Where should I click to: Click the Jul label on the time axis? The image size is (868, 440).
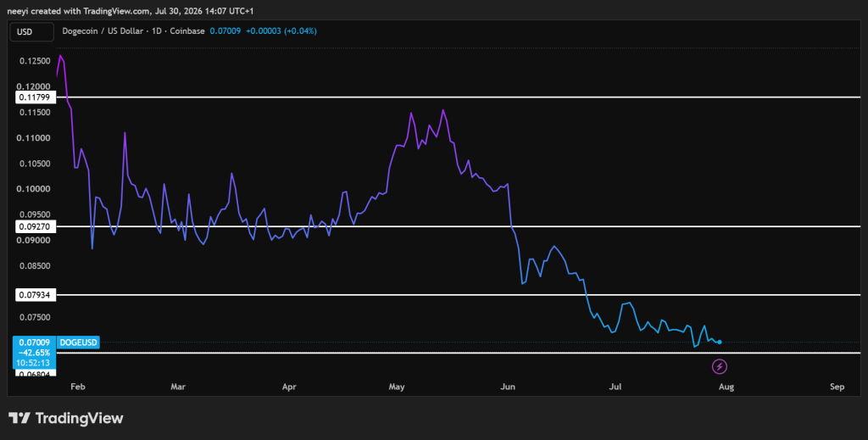(615, 387)
